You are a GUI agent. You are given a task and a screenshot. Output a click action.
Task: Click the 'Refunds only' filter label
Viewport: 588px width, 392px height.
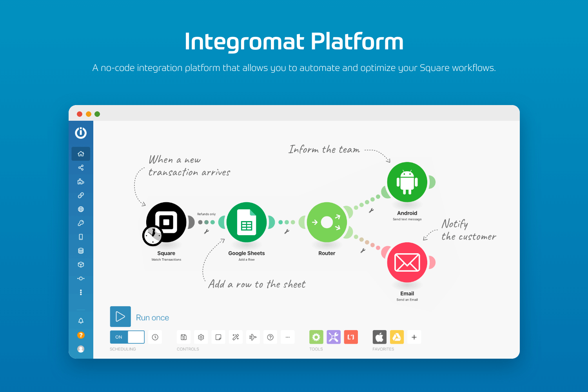pos(206,214)
